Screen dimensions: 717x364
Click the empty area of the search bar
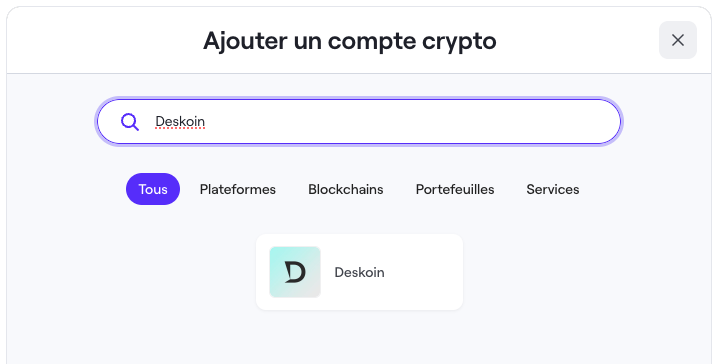pos(412,122)
